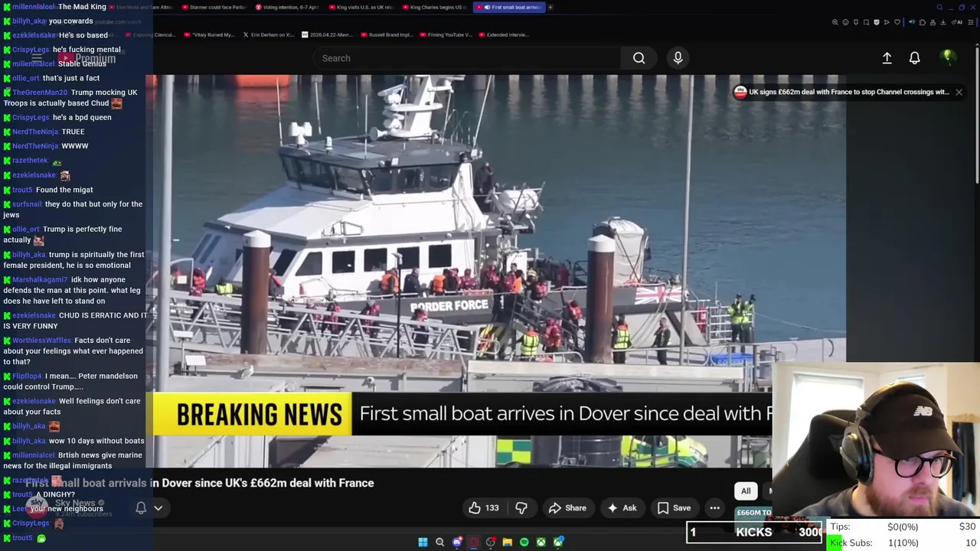Dislike the video with thumbs-down
The width and height of the screenshot is (980, 551).
coord(521,508)
